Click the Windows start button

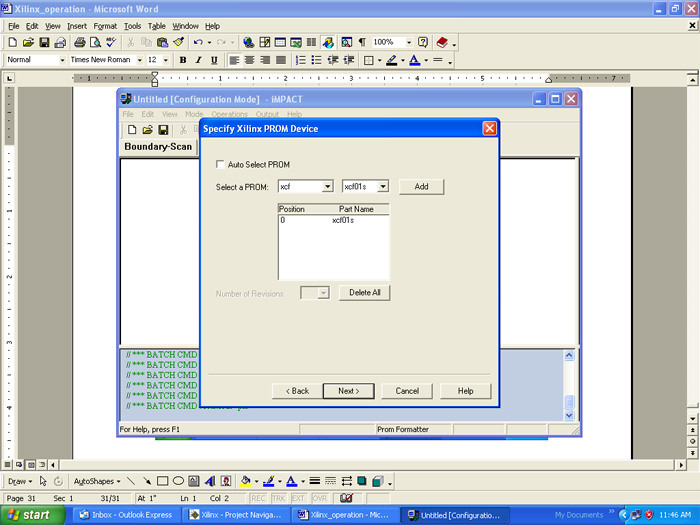32,515
